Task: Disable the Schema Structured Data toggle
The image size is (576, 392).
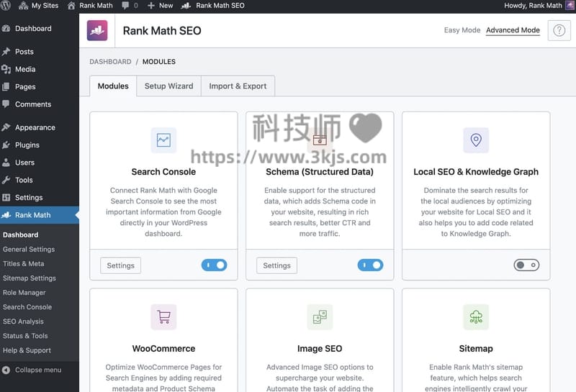Action: click(370, 265)
